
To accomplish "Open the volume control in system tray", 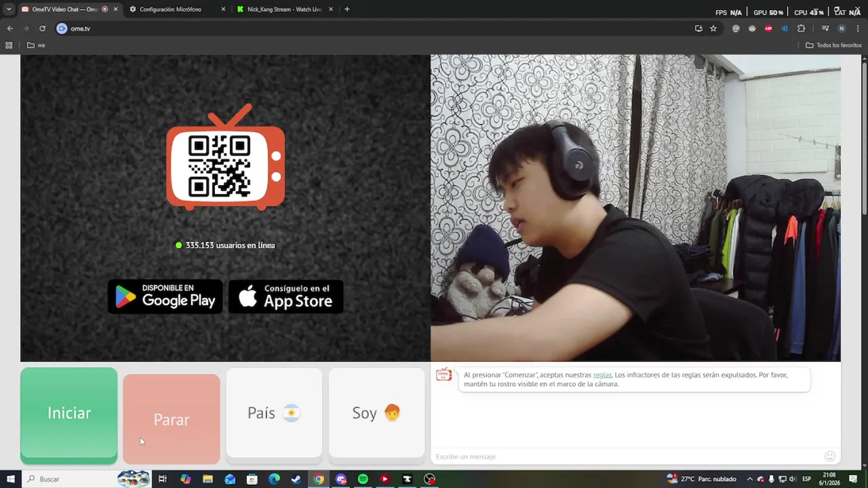I will click(793, 479).
